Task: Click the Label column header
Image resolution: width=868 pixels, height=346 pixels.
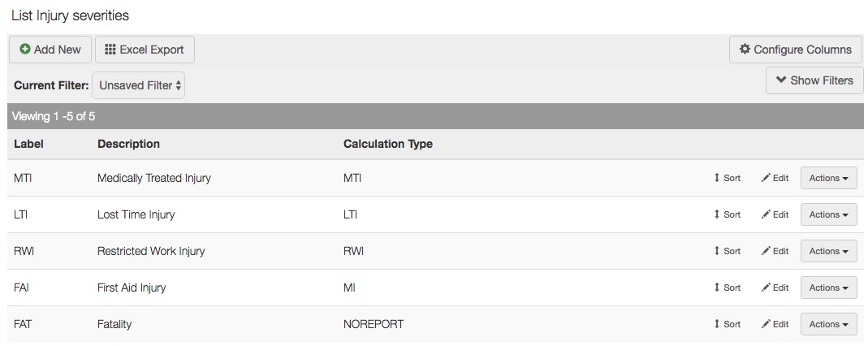Action: pyautogui.click(x=28, y=144)
